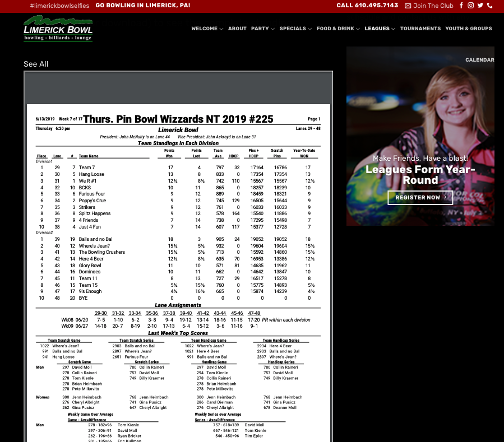Click the Twitter icon in the header
The height and width of the screenshot is (442, 504).
480,6
